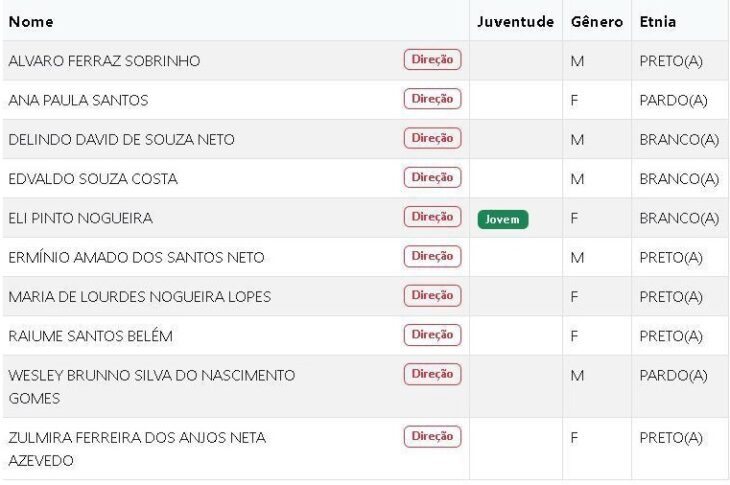Select the Direção tag beside Delindo David
This screenshot has width=730, height=485.
point(432,138)
